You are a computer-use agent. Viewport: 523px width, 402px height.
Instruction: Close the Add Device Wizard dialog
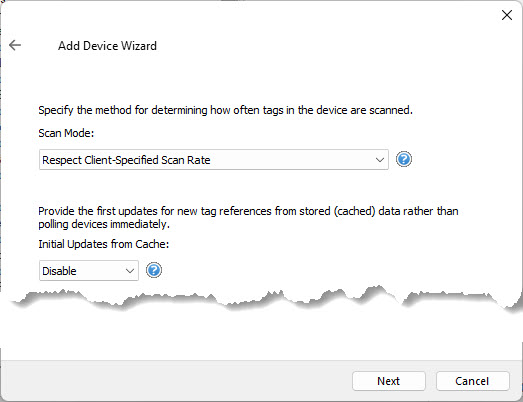(507, 15)
